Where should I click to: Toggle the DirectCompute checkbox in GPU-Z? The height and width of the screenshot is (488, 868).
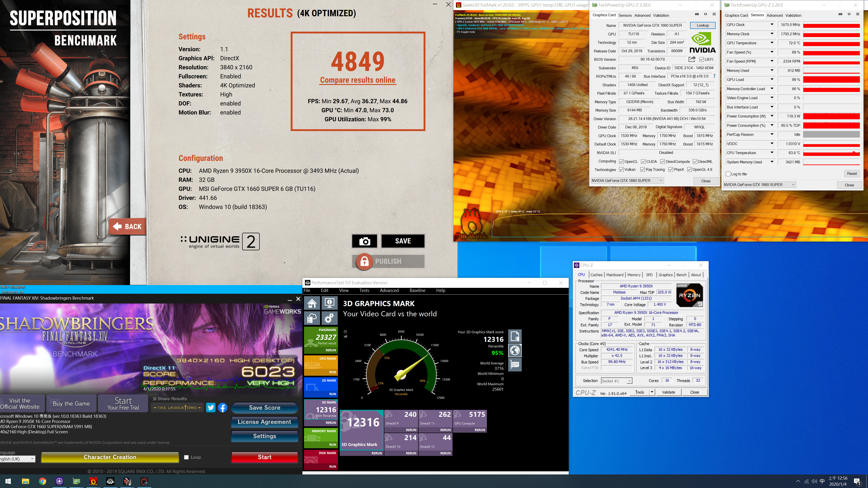[663, 162]
